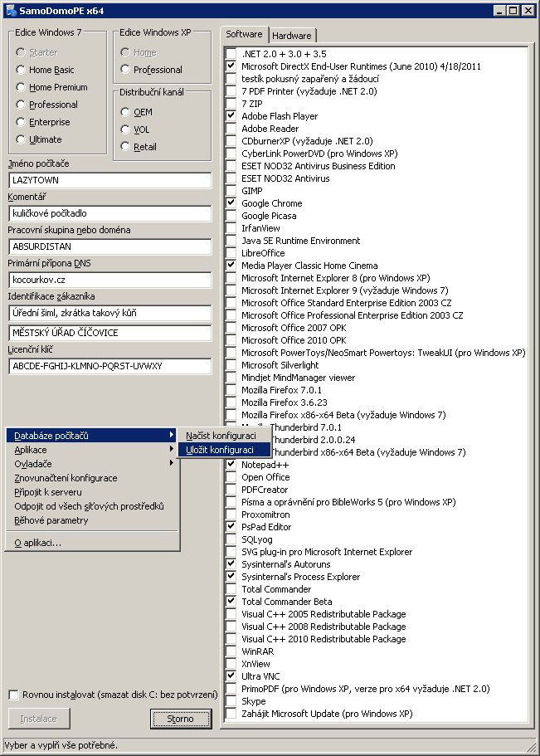The width and height of the screenshot is (540, 756).
Task: Select Odpojit od všech síťových prostředků
Action: 92,506
